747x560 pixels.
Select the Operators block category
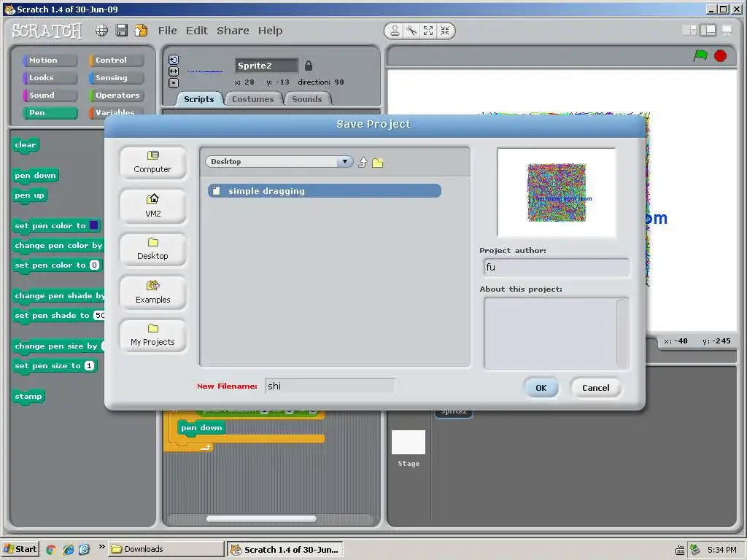[116, 96]
